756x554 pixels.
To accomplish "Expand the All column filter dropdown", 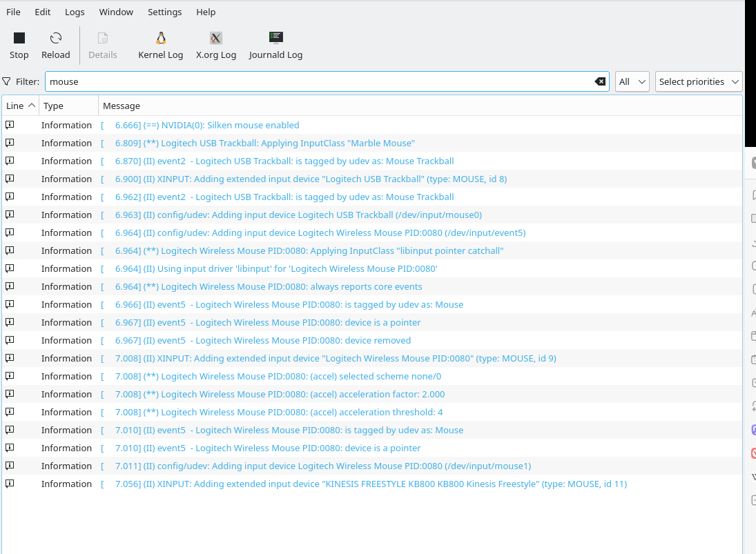I will [x=632, y=81].
